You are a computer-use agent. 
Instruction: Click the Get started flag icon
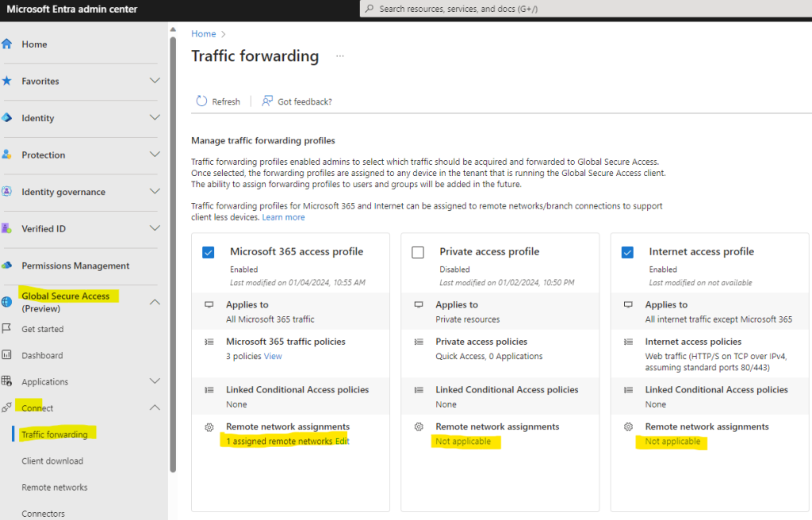click(x=6, y=328)
